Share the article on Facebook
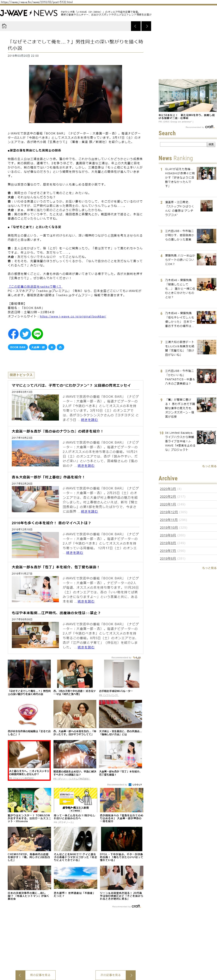The width and height of the screenshot is (217, 980). coord(13,334)
